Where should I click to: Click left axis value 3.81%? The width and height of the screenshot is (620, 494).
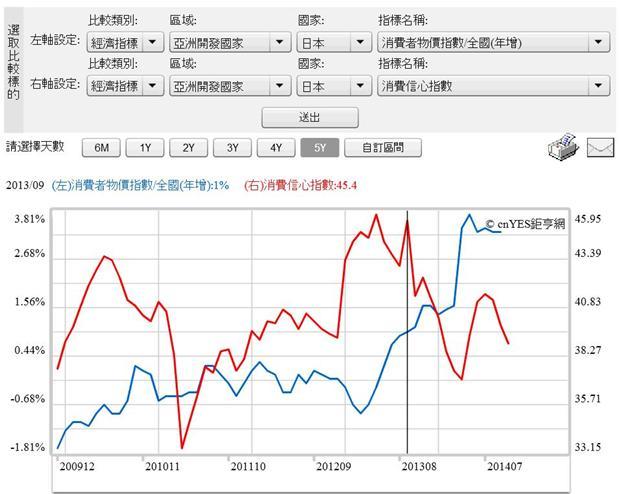[x=30, y=219]
